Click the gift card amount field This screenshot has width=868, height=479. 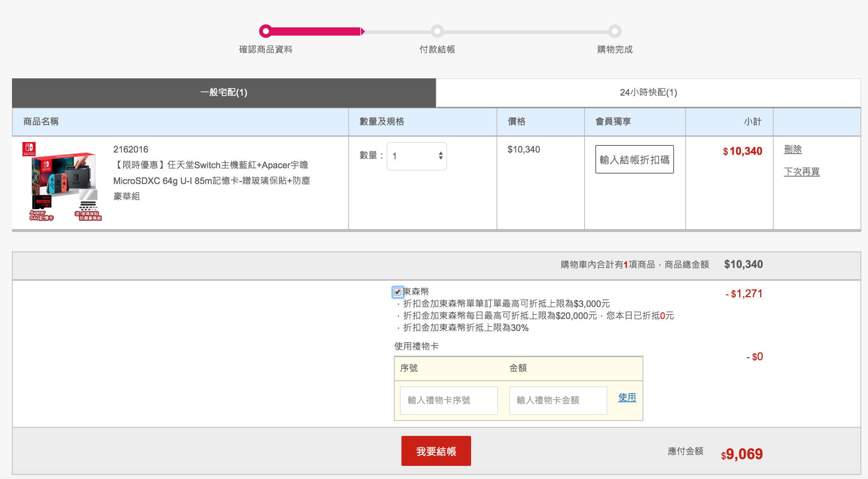pos(558,400)
